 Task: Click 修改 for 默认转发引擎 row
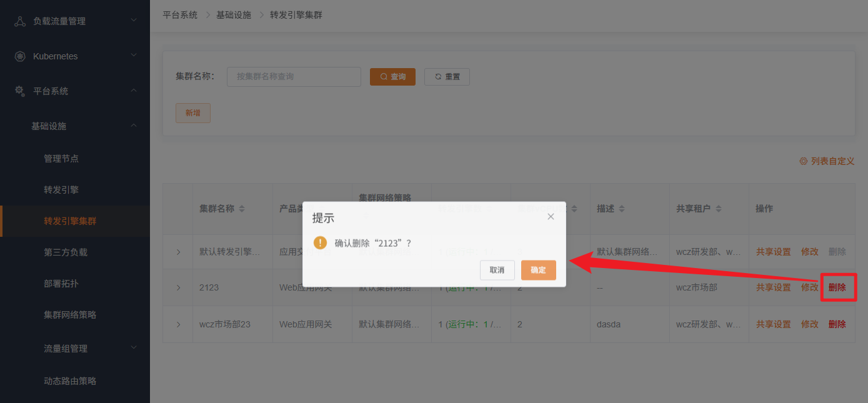point(810,252)
